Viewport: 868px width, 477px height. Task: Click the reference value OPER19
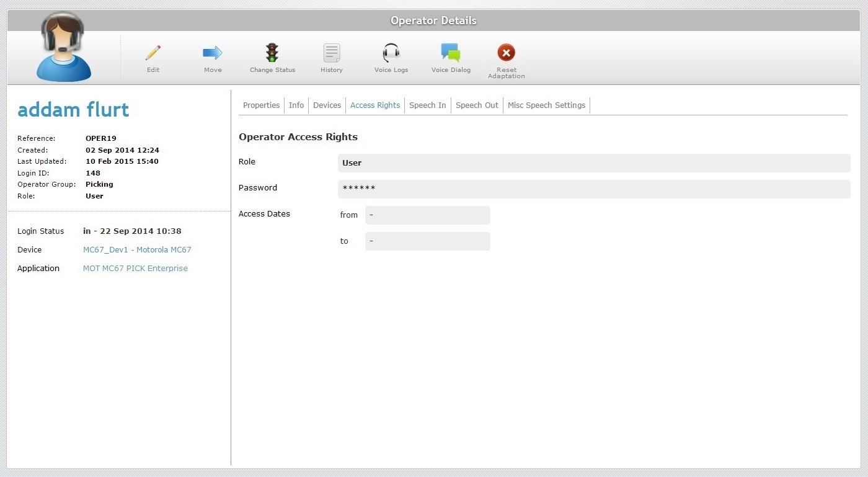(101, 138)
